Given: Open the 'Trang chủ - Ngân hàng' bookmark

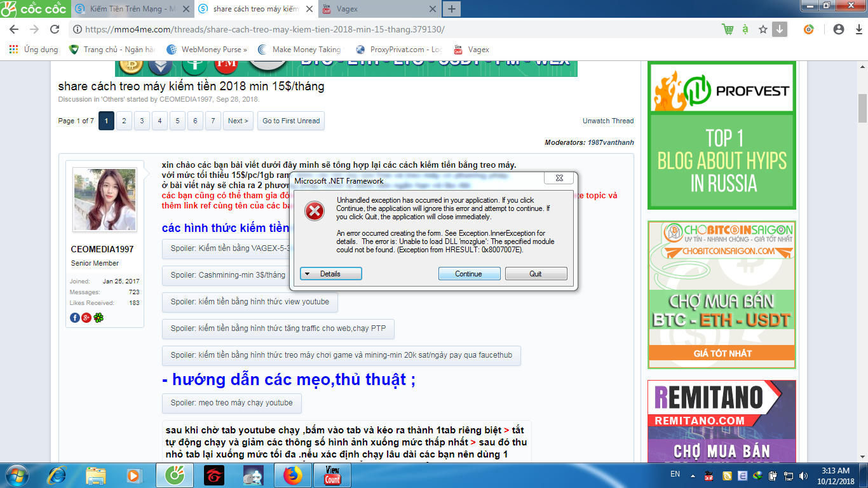Looking at the screenshot, I should click(x=112, y=50).
